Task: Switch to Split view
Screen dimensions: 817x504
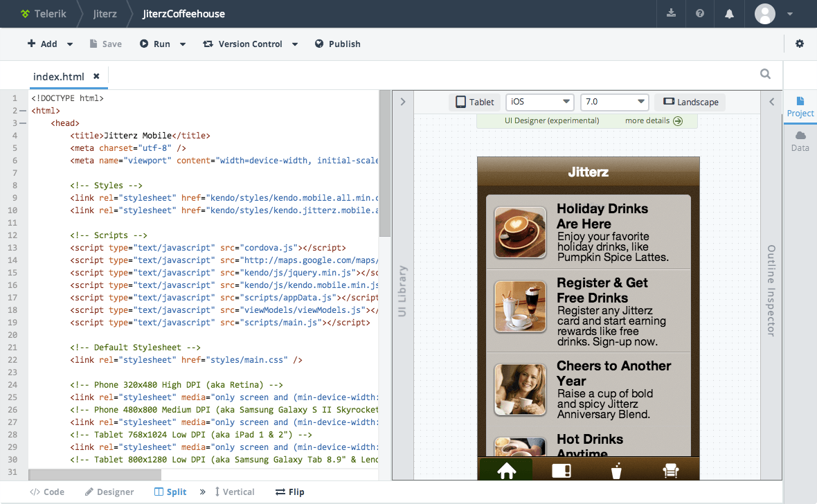Action: pos(170,492)
